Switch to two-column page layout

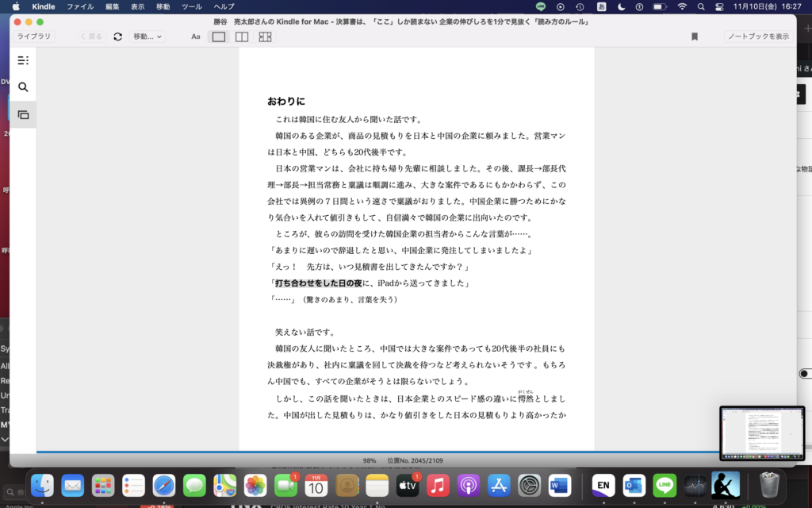(x=242, y=37)
